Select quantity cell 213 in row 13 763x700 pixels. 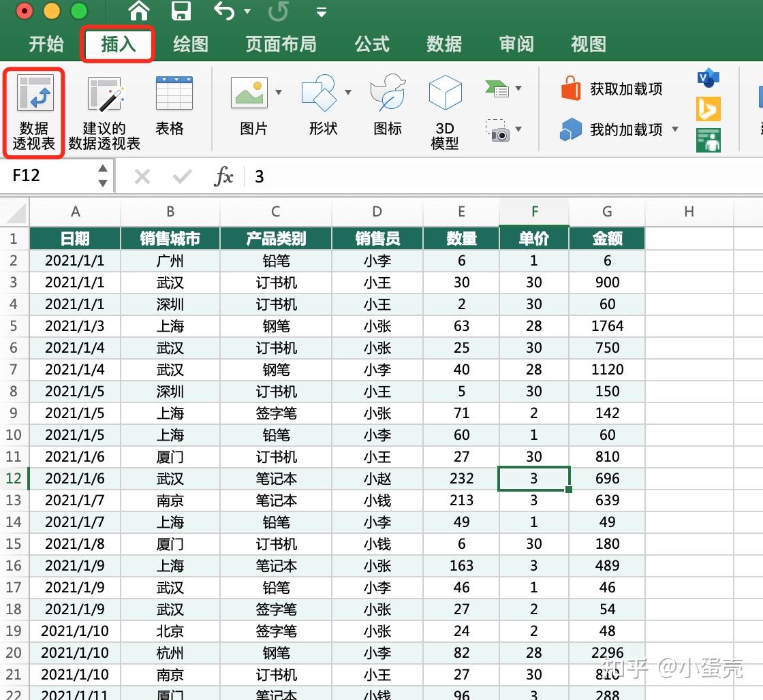[x=461, y=500]
